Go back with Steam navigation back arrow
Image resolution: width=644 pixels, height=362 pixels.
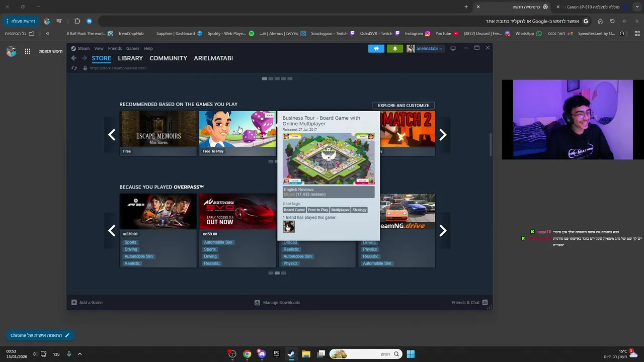[73, 58]
